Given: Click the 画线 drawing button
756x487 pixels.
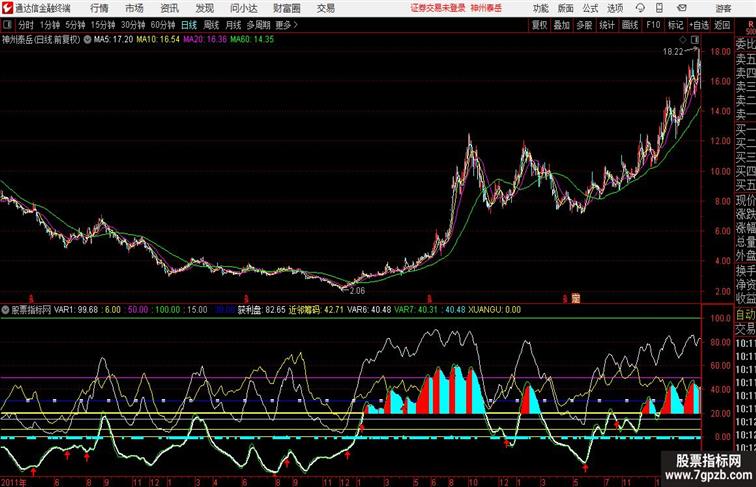Looking at the screenshot, I should coord(630,25).
